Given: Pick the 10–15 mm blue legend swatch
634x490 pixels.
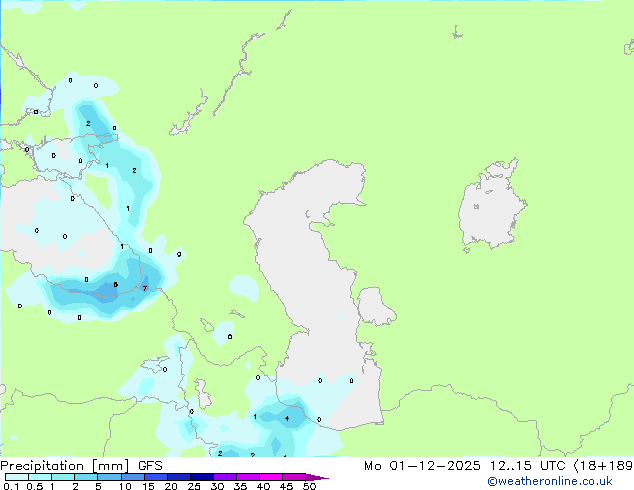Looking at the screenshot, I should point(133,477).
